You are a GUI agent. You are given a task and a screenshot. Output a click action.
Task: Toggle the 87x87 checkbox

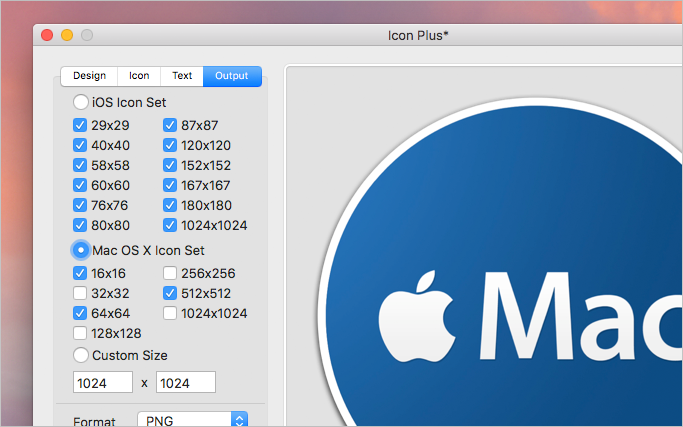[170, 125]
